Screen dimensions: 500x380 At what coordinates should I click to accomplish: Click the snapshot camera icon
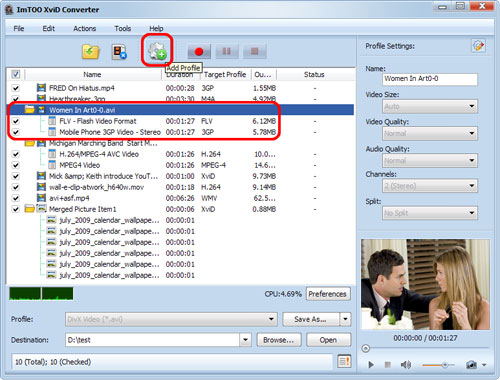tap(471, 365)
